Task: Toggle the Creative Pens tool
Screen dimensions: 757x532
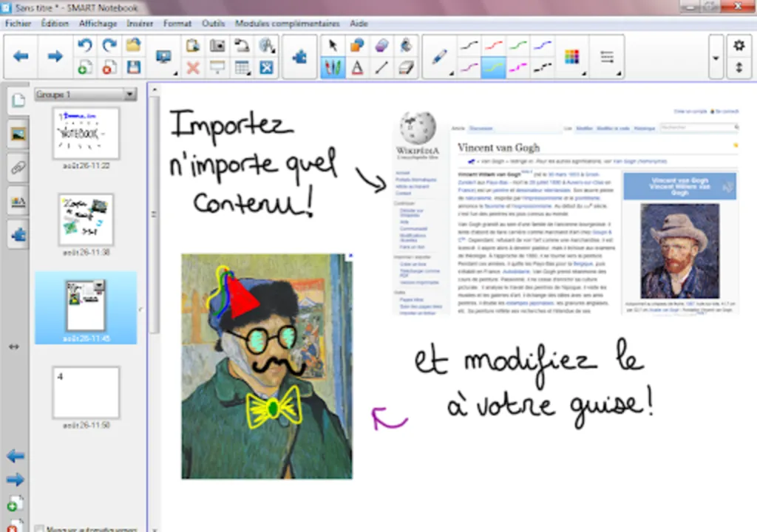Action: pos(333,69)
